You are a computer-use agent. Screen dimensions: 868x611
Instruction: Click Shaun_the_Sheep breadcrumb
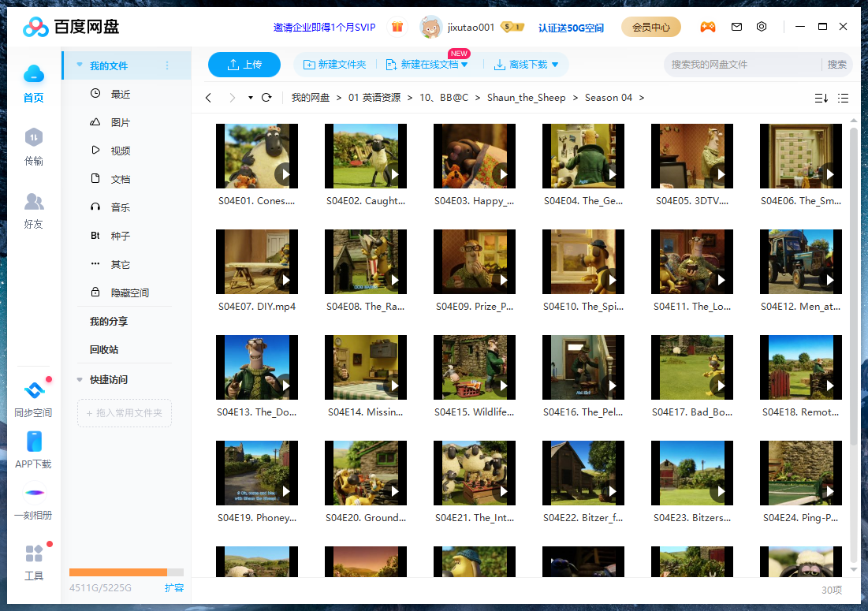click(x=527, y=98)
